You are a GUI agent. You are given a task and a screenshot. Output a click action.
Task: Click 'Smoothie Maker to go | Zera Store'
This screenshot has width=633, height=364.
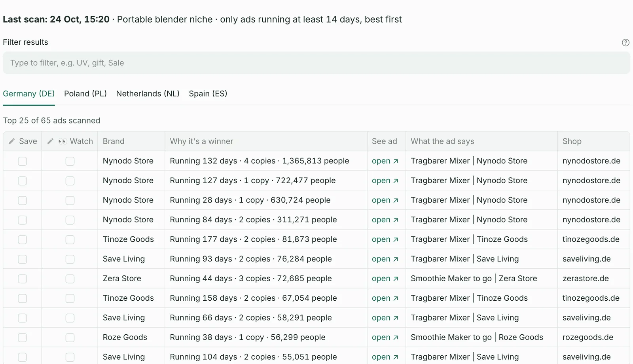click(x=474, y=279)
